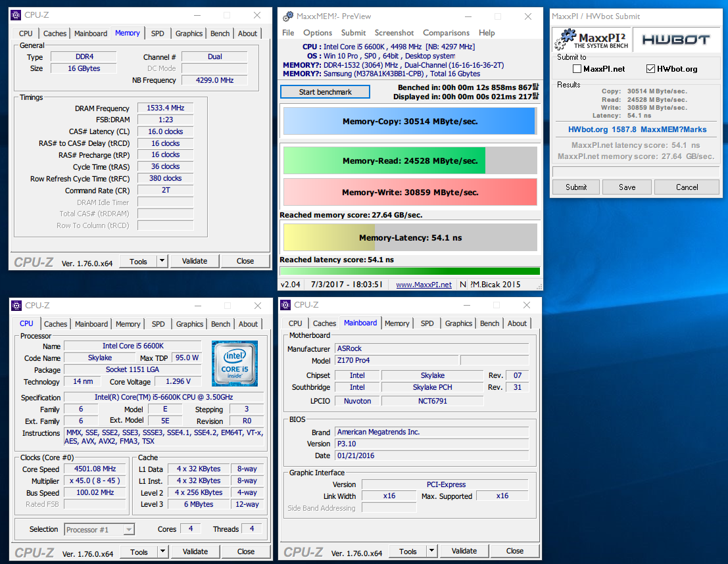Open Memory tab in CPU tab window
Image resolution: width=728 pixels, height=564 pixels.
pos(128,324)
